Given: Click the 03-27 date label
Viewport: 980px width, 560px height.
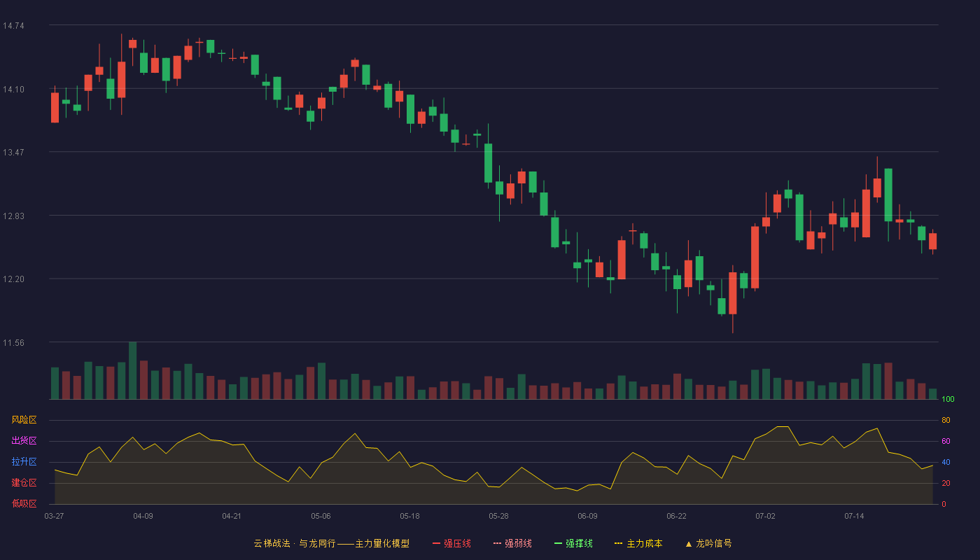Looking at the screenshot, I should pyautogui.click(x=54, y=516).
